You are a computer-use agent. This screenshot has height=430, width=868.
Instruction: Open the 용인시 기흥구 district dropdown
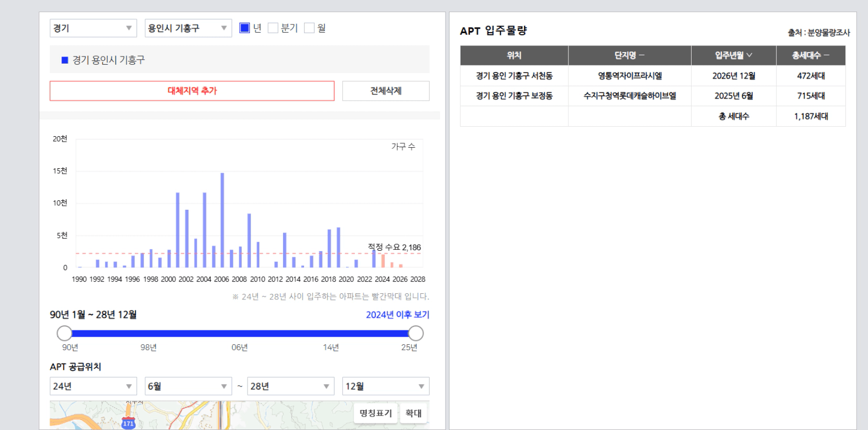(188, 28)
